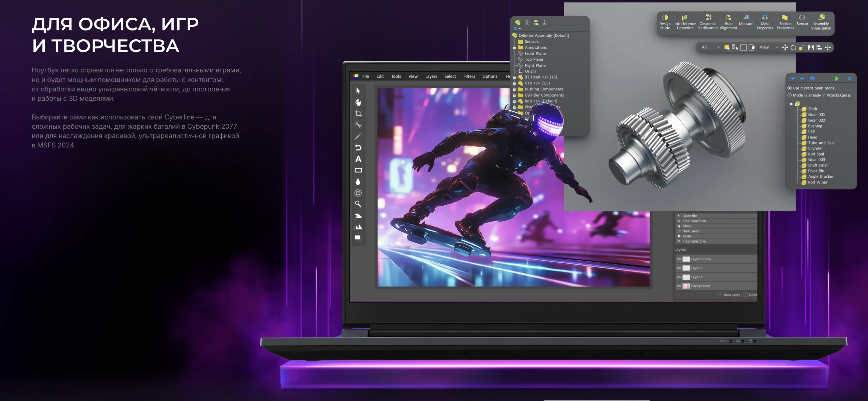The height and width of the screenshot is (401, 868).
Task: Open the View dropdown in CAD toolbar
Action: 769,47
